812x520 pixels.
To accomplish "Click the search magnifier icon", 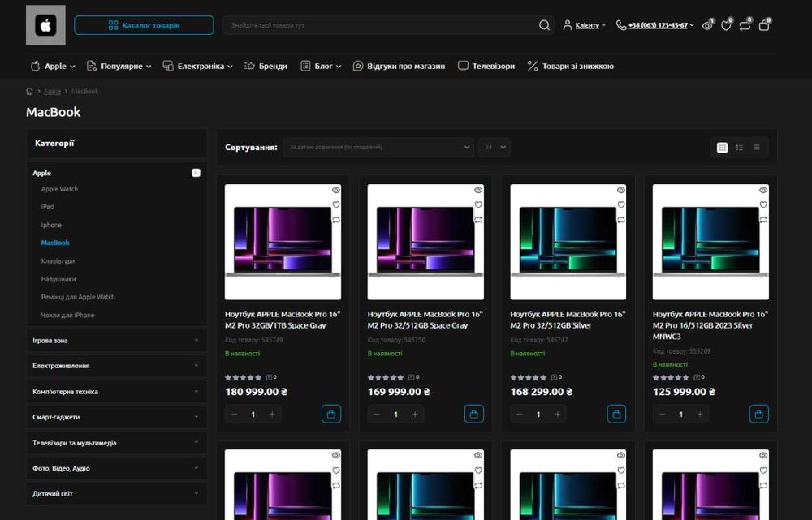I will pos(544,25).
